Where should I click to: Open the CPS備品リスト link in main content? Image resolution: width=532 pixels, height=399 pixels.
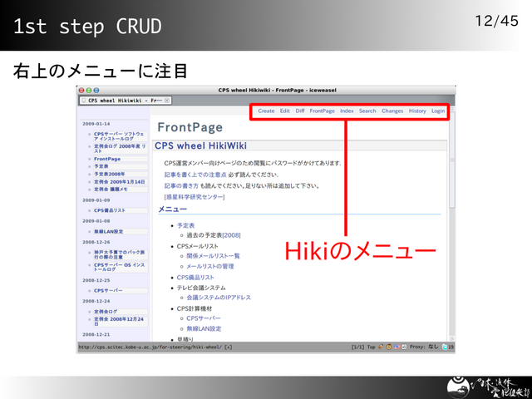[195, 277]
